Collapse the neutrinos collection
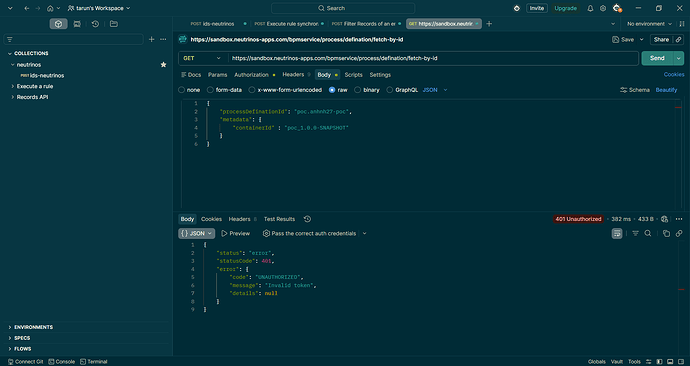This screenshot has height=366, width=690. click(x=12, y=65)
